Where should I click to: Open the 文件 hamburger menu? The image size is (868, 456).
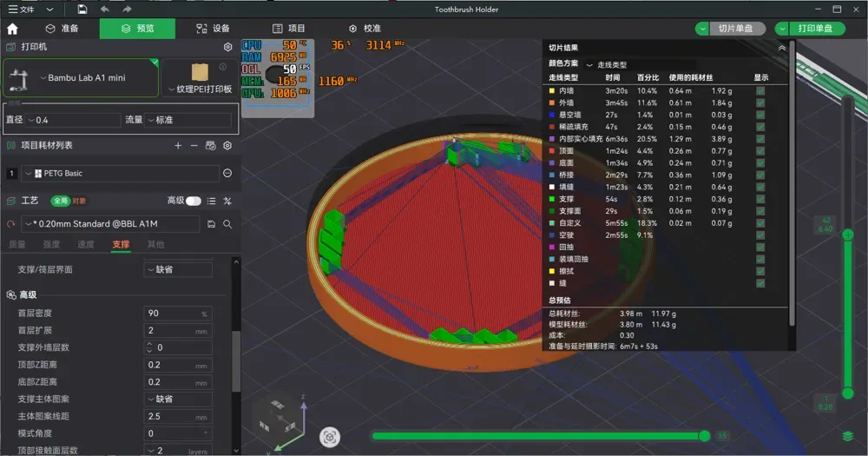click(x=21, y=10)
